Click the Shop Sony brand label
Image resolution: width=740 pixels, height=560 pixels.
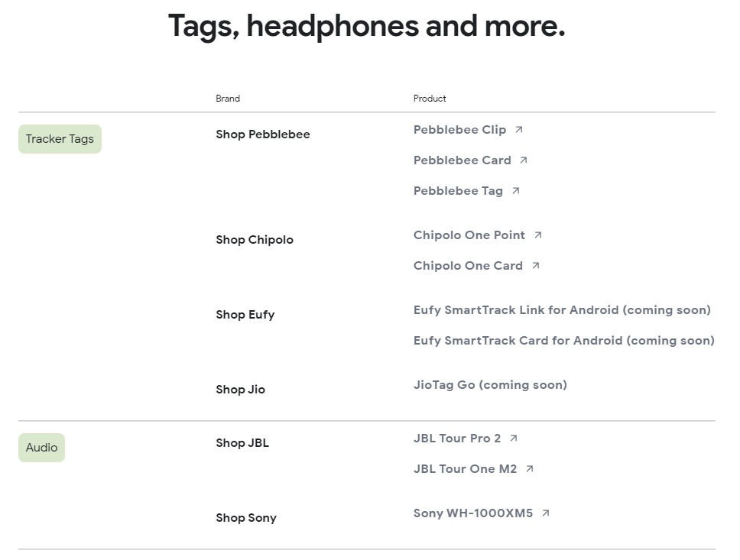[245, 518]
